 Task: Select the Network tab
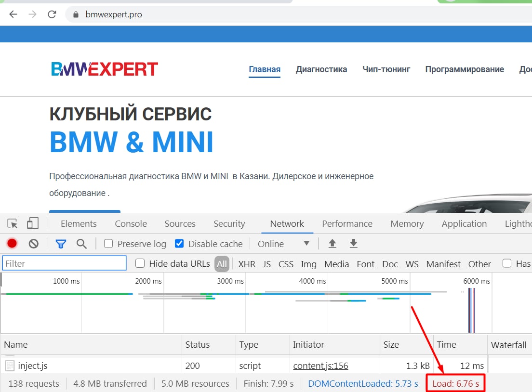click(x=287, y=224)
